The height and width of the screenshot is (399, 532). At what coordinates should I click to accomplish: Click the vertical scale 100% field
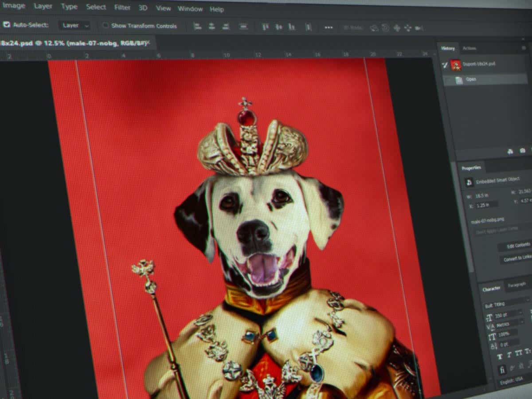[507, 334]
